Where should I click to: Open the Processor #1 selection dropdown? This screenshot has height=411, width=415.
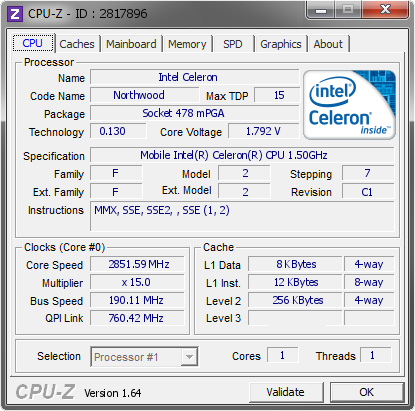(144, 357)
